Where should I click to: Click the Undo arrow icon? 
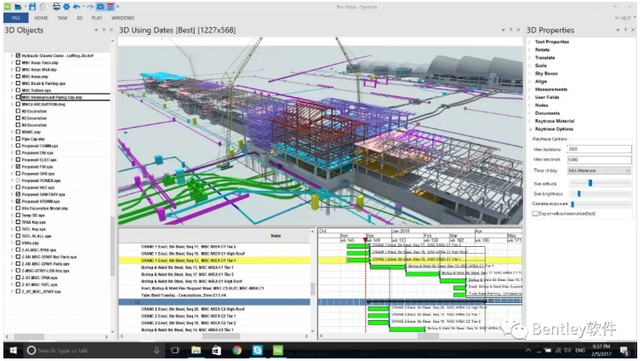(77, 7)
